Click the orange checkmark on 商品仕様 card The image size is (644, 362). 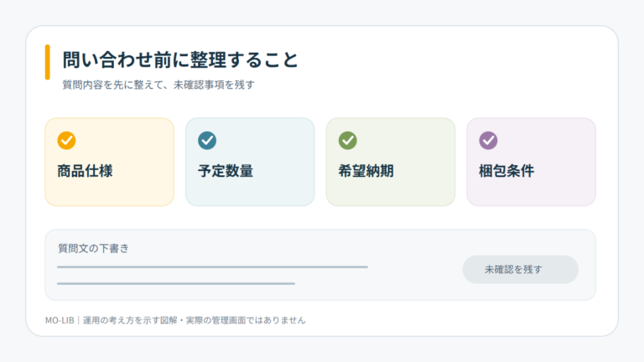[66, 141]
